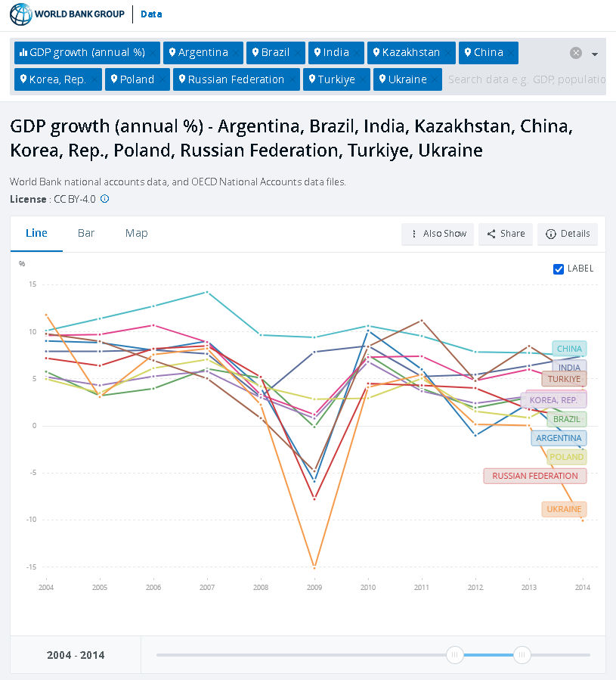
Task: Toggle the UKRAINE series label in chart
Action: point(564,509)
